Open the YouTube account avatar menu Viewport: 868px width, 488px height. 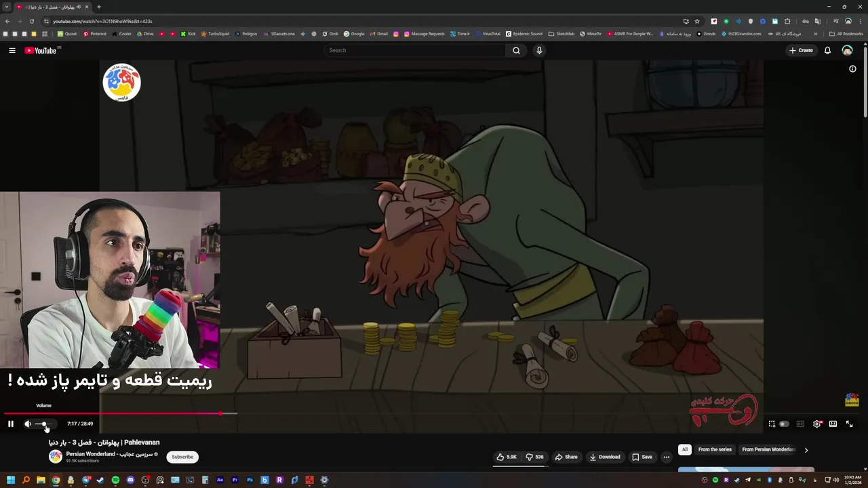point(847,50)
